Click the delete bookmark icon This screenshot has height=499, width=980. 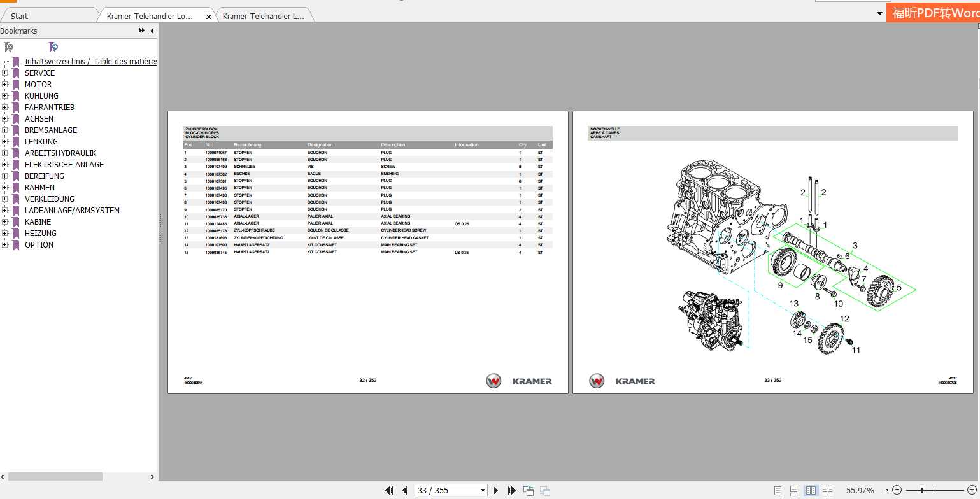tap(9, 47)
